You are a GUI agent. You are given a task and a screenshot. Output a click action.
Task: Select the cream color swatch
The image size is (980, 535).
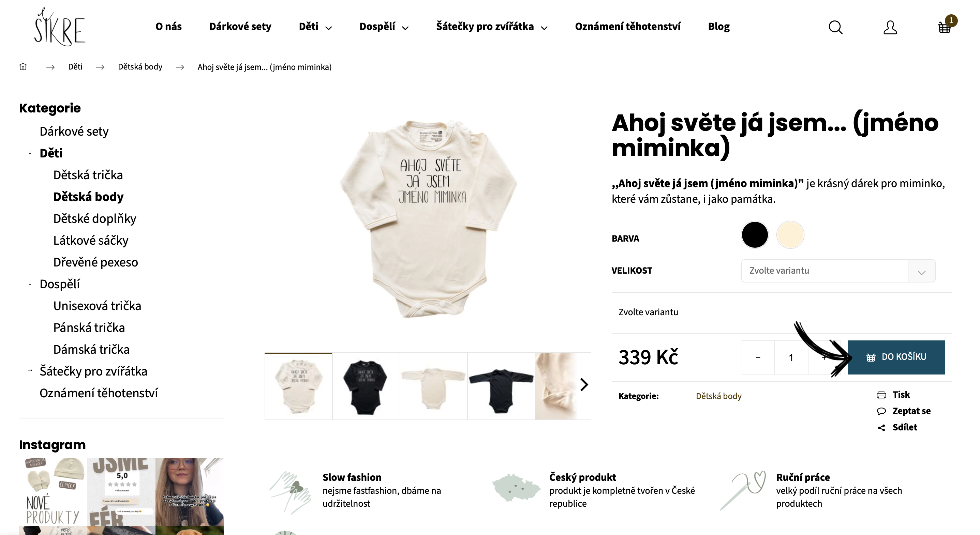(x=790, y=234)
